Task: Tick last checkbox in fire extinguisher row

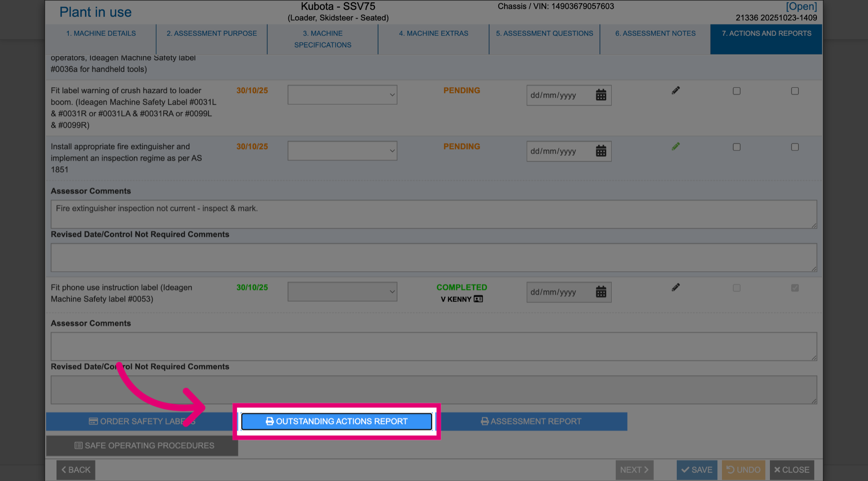Action: point(795,147)
